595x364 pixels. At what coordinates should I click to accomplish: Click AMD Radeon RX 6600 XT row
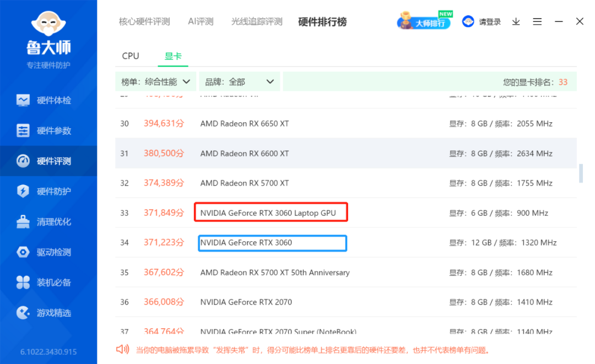346,153
